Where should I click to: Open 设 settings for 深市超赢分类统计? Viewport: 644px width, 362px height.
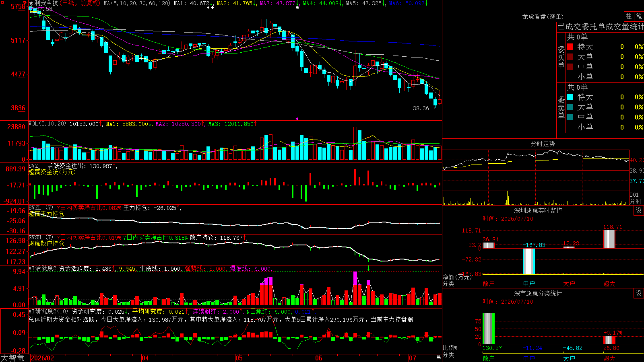(x=639, y=293)
